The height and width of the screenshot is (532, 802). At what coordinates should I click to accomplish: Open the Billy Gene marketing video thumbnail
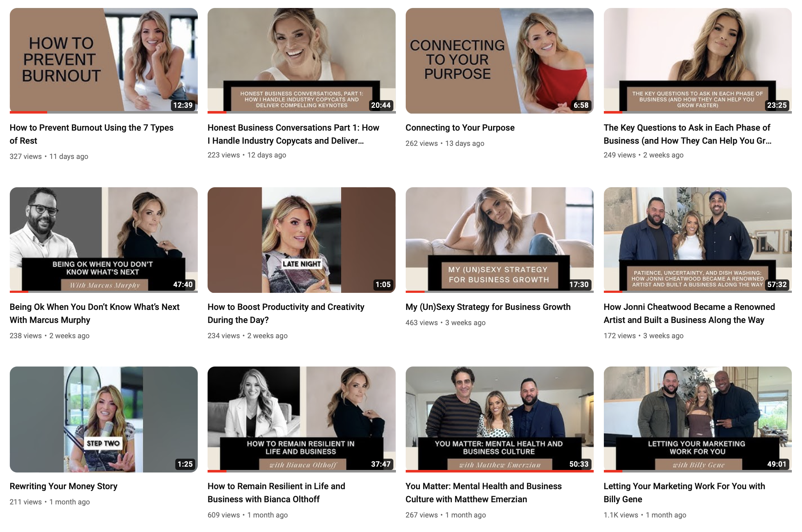point(697,419)
